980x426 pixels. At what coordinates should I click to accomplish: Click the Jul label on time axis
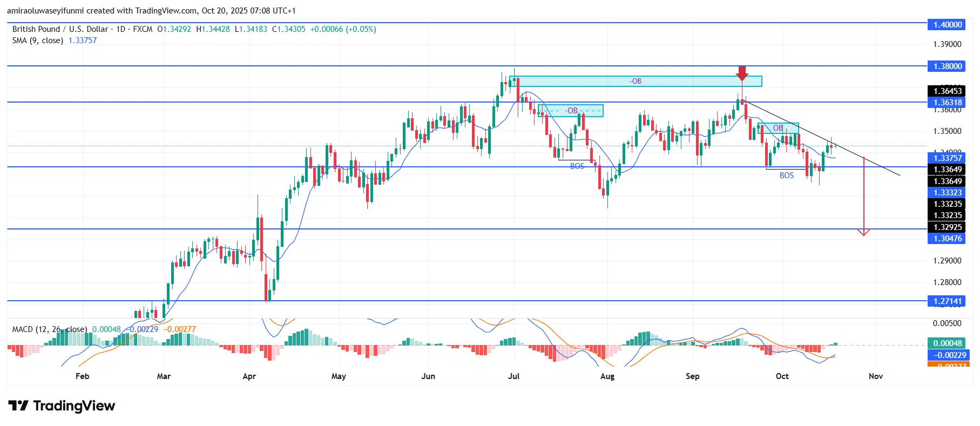(x=513, y=376)
